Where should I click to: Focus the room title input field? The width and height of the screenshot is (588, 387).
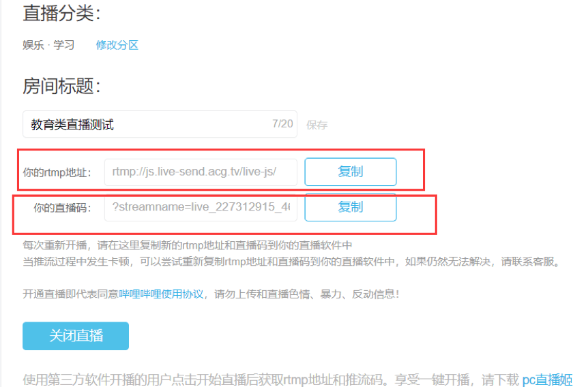tap(160, 124)
